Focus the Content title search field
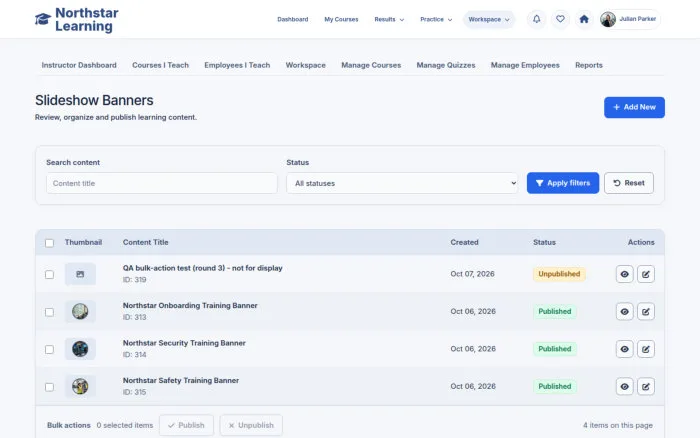Screen dimensions: 700x438 (162, 183)
